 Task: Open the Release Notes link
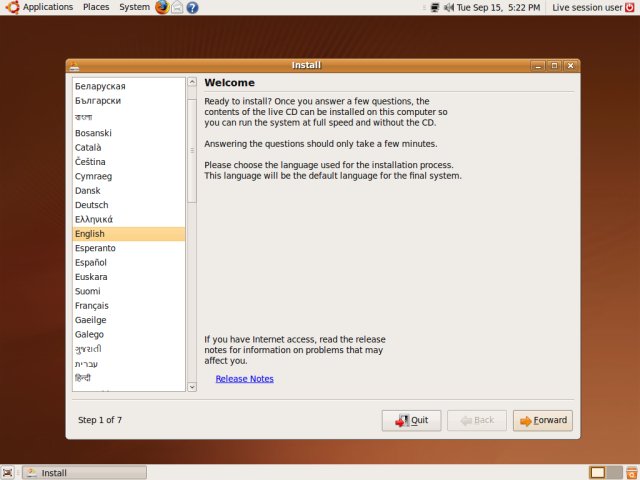(x=244, y=379)
